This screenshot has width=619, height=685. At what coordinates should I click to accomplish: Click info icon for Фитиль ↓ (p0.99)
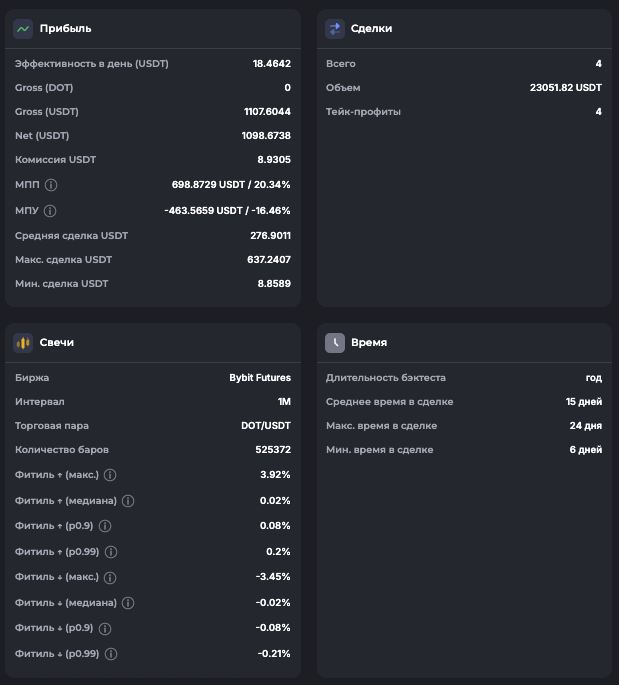(x=111, y=654)
